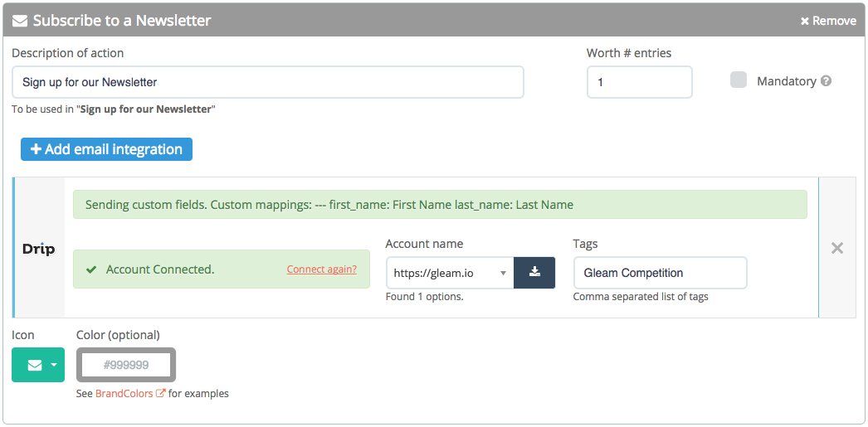Click the plus icon on Add email integration
Viewport: 868px width, 427px height.
pyautogui.click(x=36, y=149)
